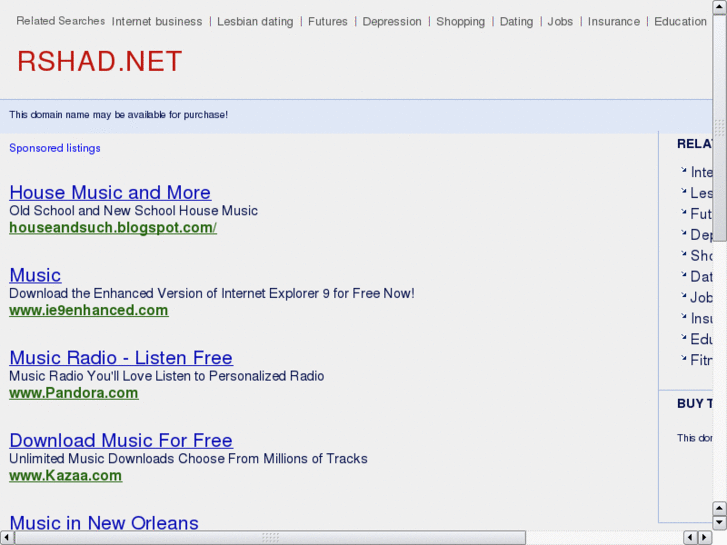Open Music in New Orleans listing
727x545 pixels.
104,522
